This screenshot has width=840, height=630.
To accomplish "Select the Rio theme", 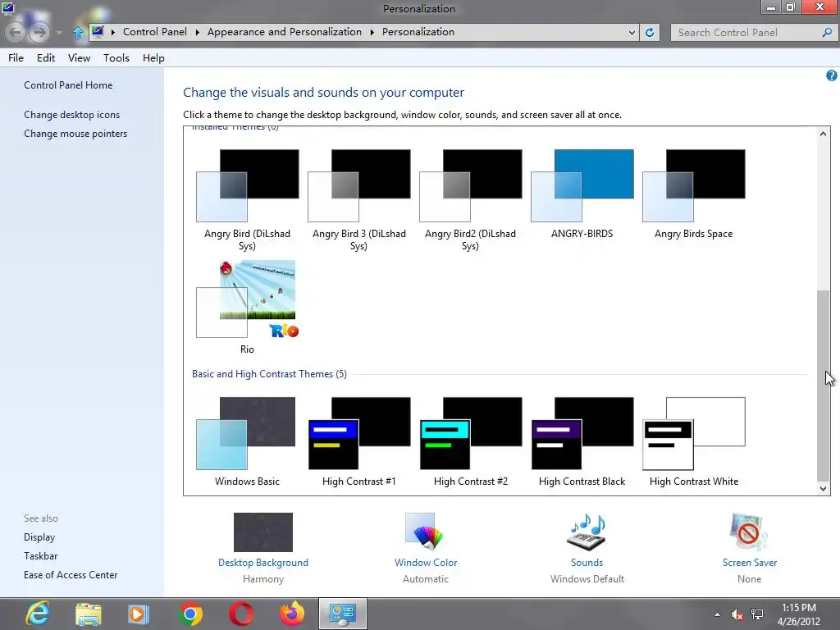I will [247, 307].
